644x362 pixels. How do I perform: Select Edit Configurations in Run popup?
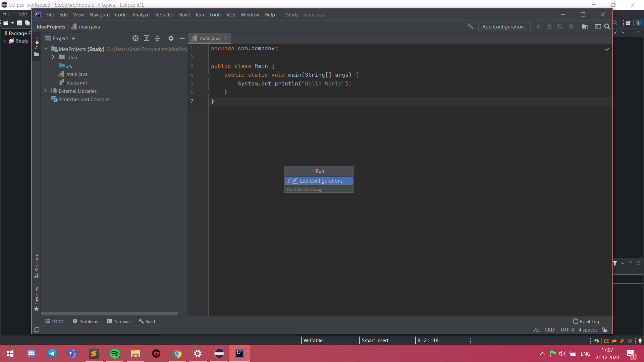click(319, 181)
